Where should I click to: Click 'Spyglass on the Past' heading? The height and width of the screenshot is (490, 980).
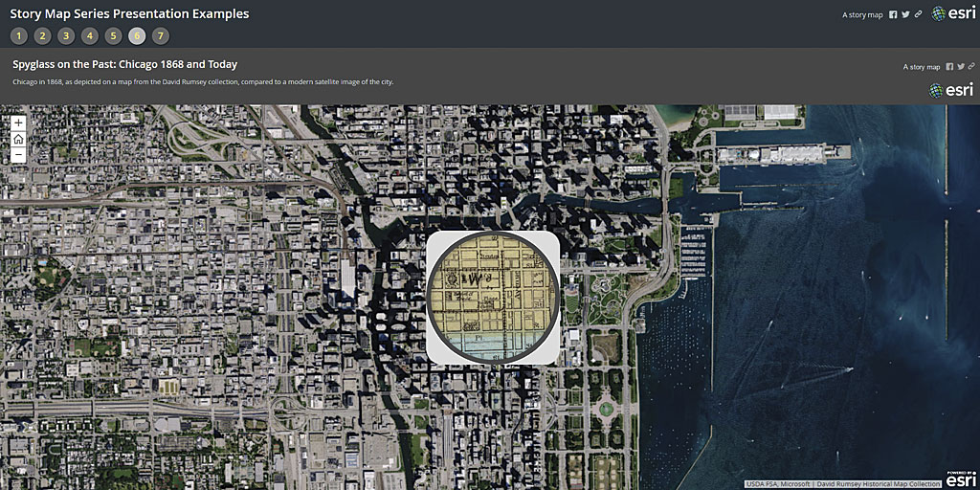(x=125, y=64)
